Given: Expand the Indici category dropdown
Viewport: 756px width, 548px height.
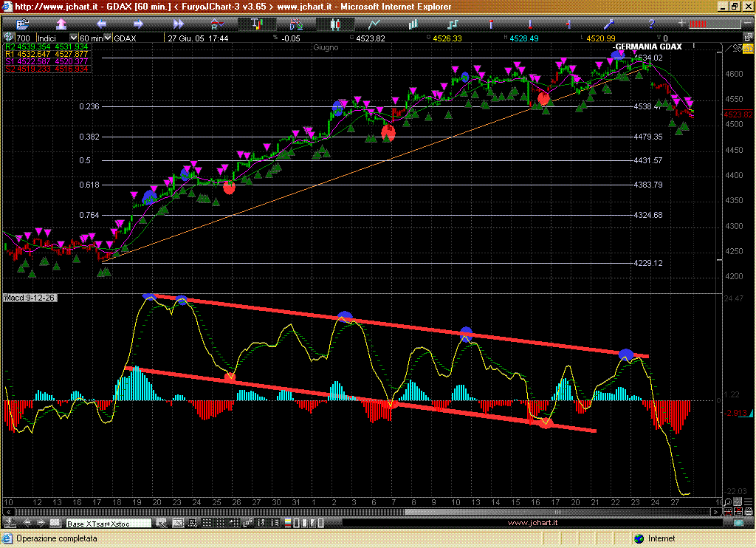Looking at the screenshot, I should tap(73, 38).
